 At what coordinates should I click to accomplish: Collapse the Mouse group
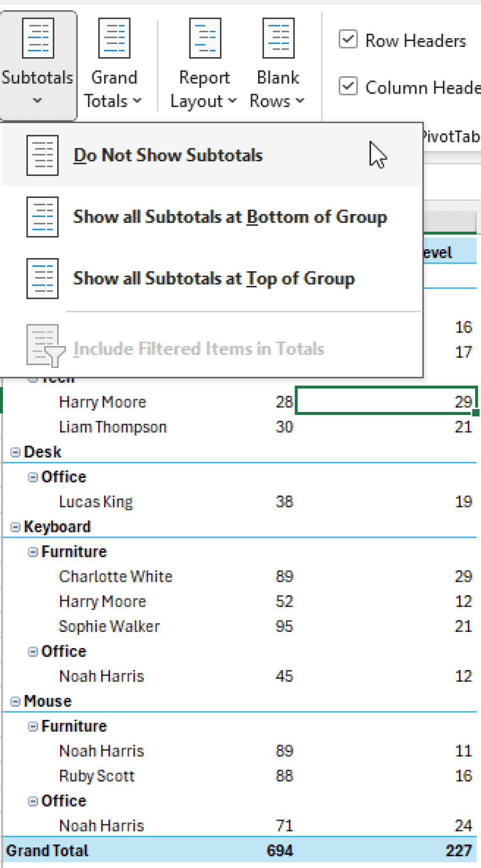(x=16, y=701)
